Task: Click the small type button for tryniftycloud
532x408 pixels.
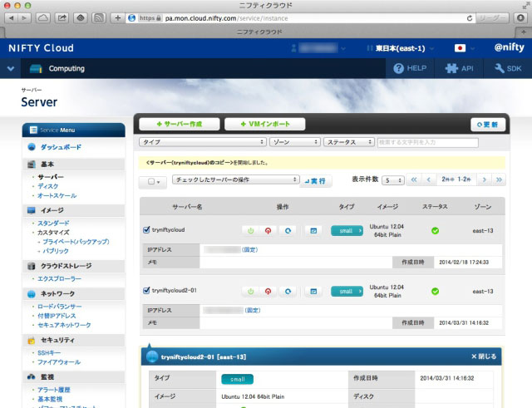Action: click(x=347, y=231)
